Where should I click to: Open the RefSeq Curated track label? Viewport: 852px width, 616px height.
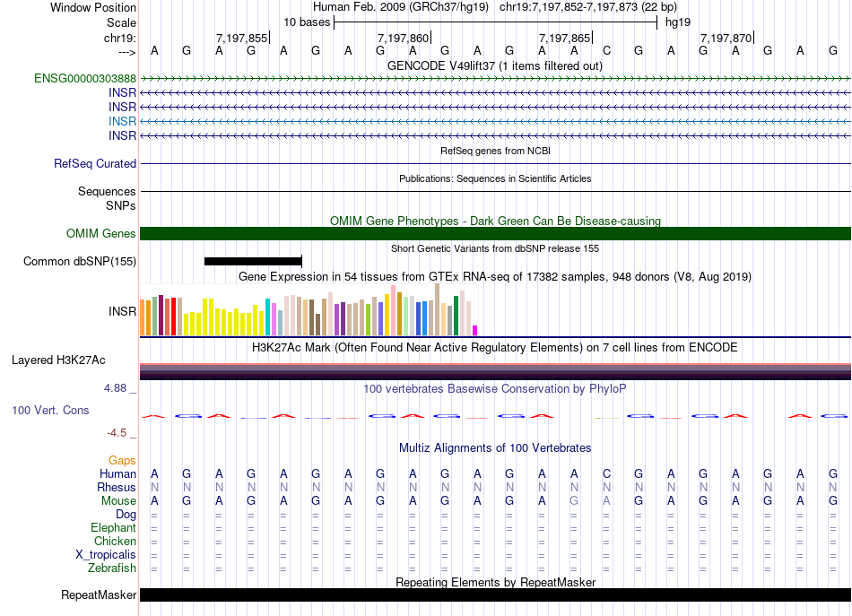click(95, 164)
